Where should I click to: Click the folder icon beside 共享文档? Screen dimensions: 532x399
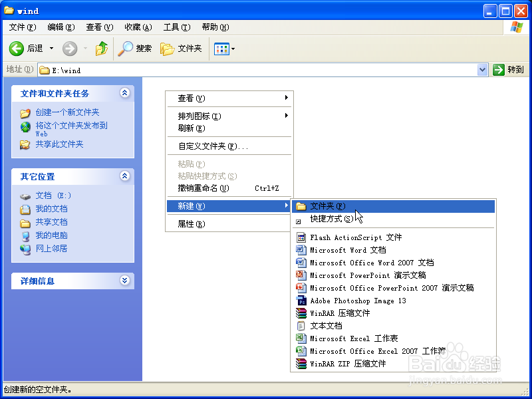point(25,223)
